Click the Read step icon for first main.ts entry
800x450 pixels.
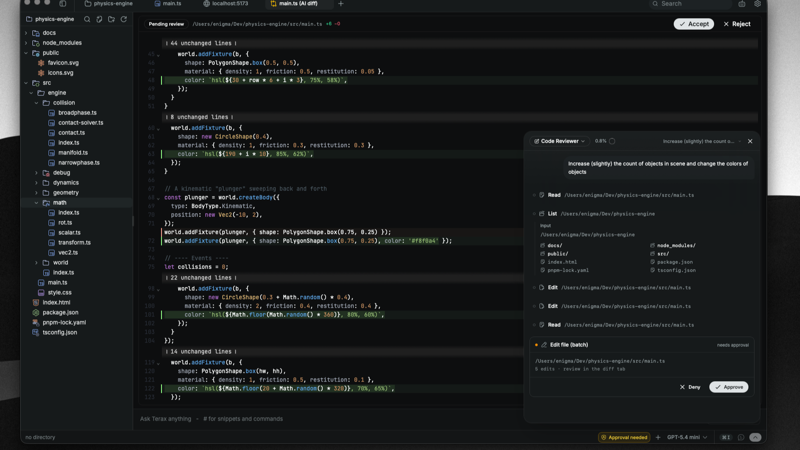[542, 195]
